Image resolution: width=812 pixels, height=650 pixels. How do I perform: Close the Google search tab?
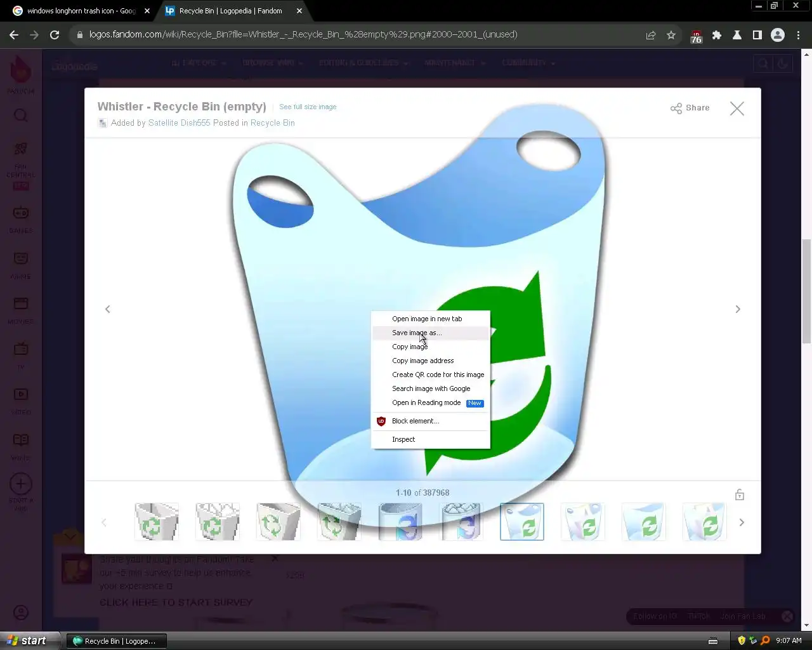point(147,11)
